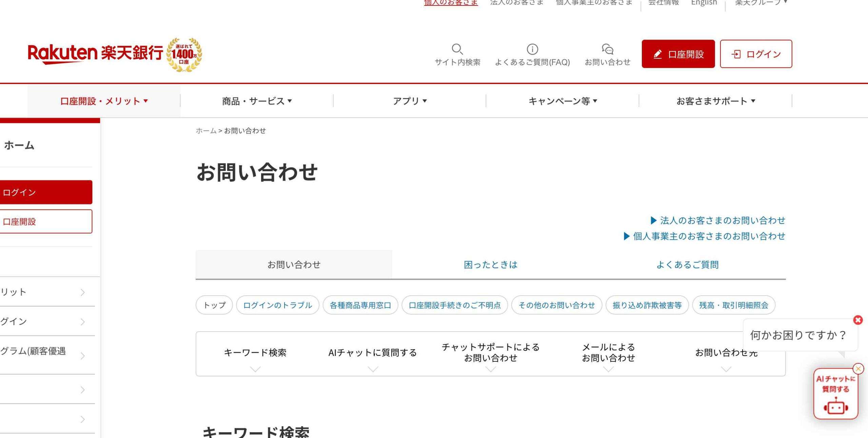Click the 各種商品専用窓口 pill
The width and height of the screenshot is (868, 438).
360,305
